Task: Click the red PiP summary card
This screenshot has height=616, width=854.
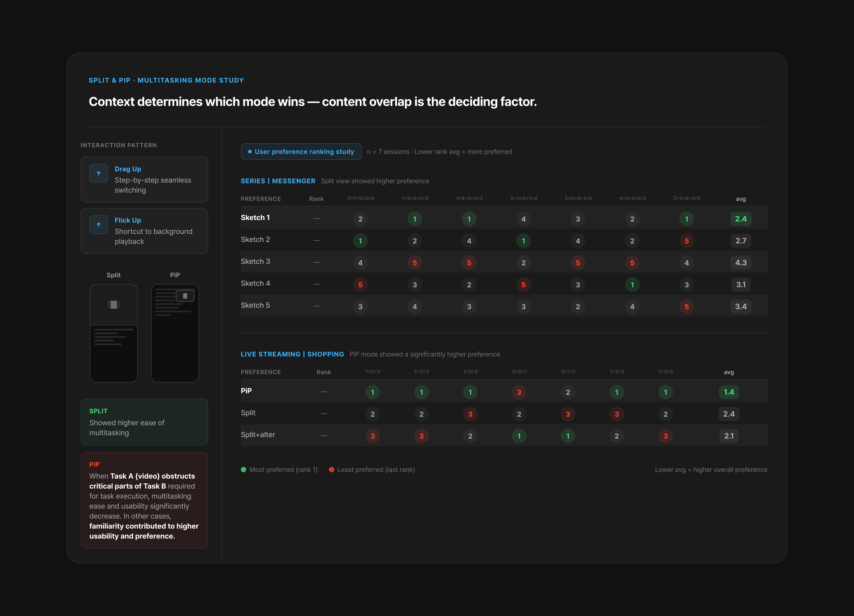Action: point(145,500)
